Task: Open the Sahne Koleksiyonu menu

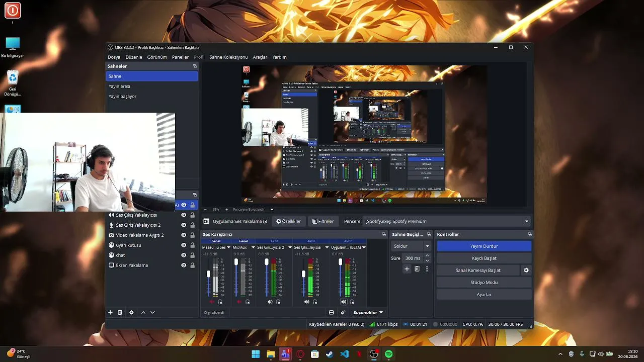Action: click(x=228, y=57)
